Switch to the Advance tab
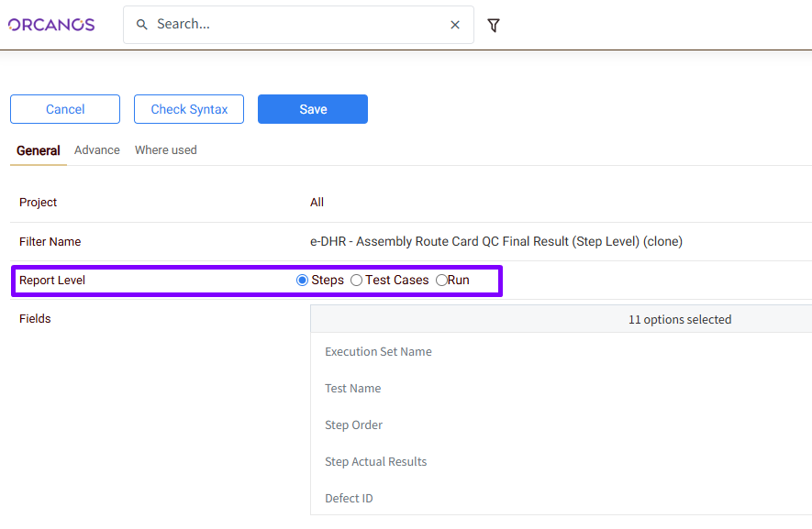 [97, 150]
